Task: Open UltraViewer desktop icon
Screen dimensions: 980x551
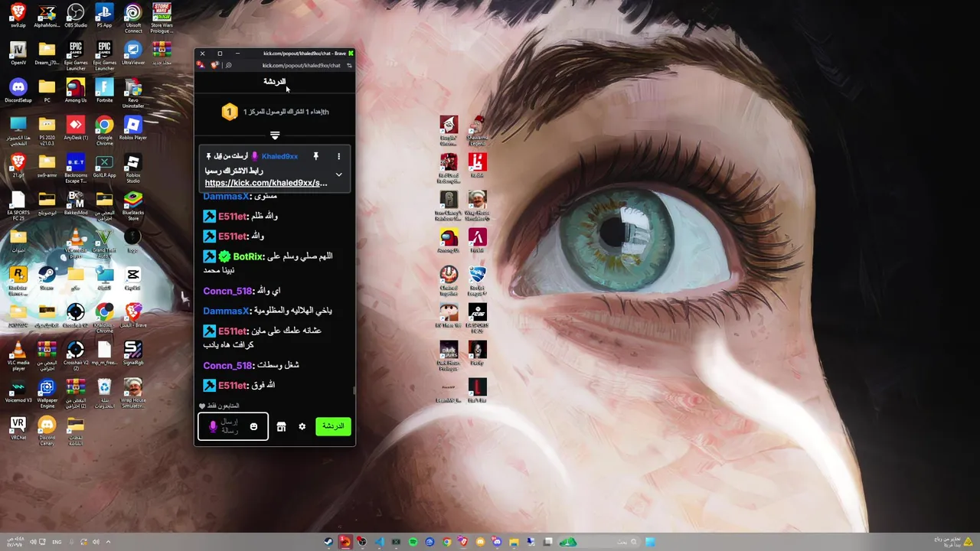Action: (x=133, y=54)
